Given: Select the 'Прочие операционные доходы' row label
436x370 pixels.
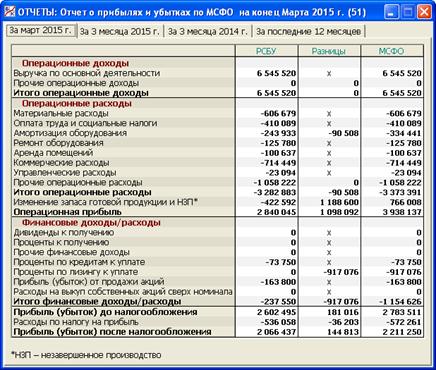Looking at the screenshot, I should [x=76, y=83].
